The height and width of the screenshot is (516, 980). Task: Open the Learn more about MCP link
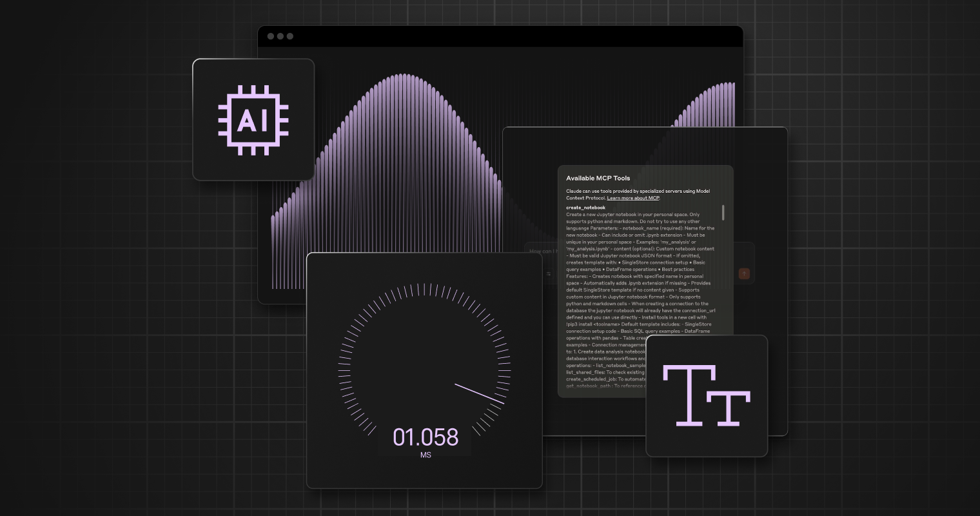click(x=632, y=198)
